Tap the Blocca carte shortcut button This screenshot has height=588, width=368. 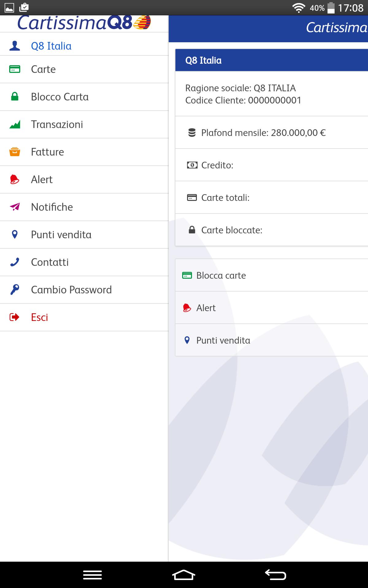pos(271,275)
